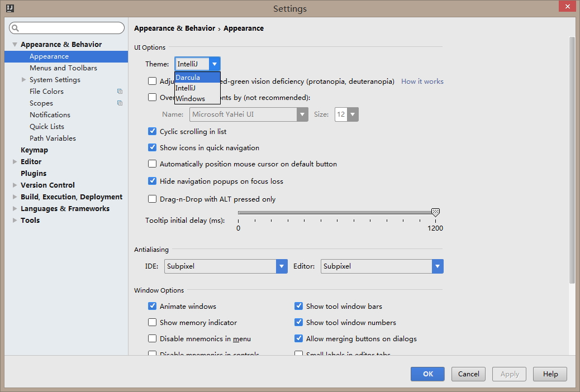The height and width of the screenshot is (392, 580).
Task: Open the font Name combo box
Action: click(249, 114)
